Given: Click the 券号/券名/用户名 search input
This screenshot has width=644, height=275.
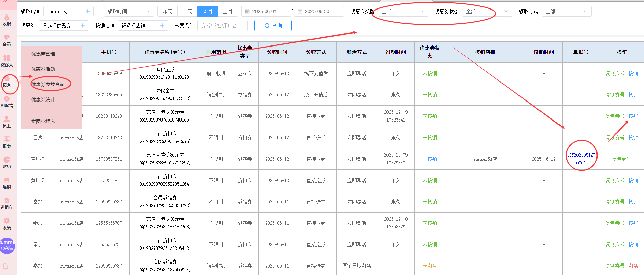Looking at the screenshot, I should click(222, 25).
